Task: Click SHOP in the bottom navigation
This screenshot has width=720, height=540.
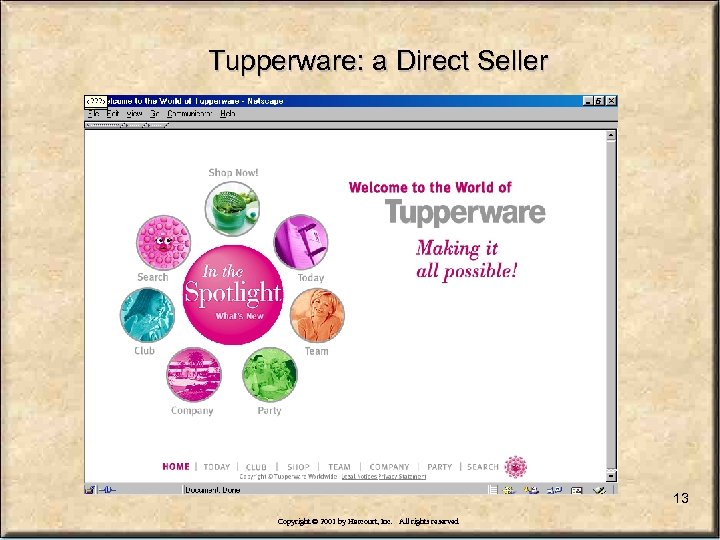Action: point(298,467)
